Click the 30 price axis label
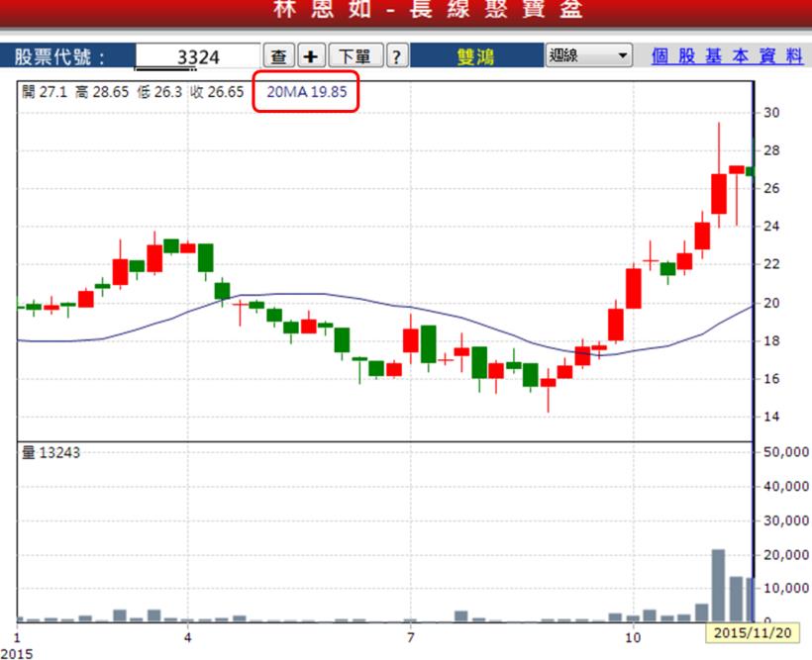Image resolution: width=812 pixels, height=660 pixels. click(x=771, y=113)
